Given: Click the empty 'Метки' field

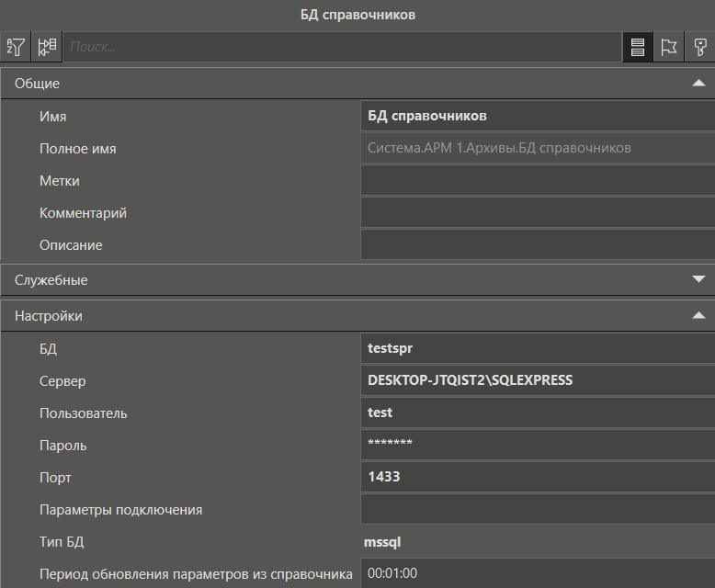Looking at the screenshot, I should [x=537, y=181].
